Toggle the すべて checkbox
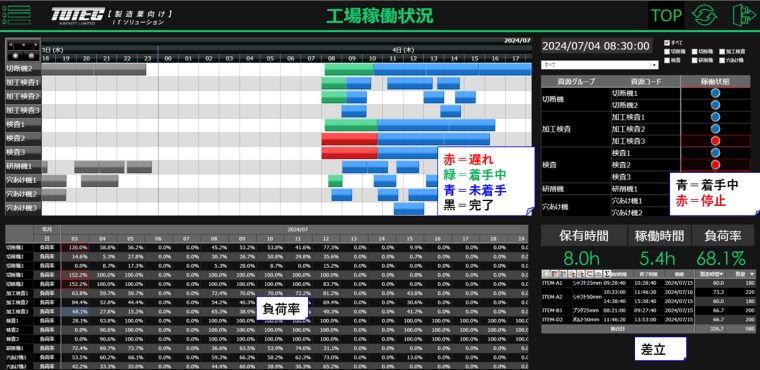The height and width of the screenshot is (370, 760). click(667, 43)
